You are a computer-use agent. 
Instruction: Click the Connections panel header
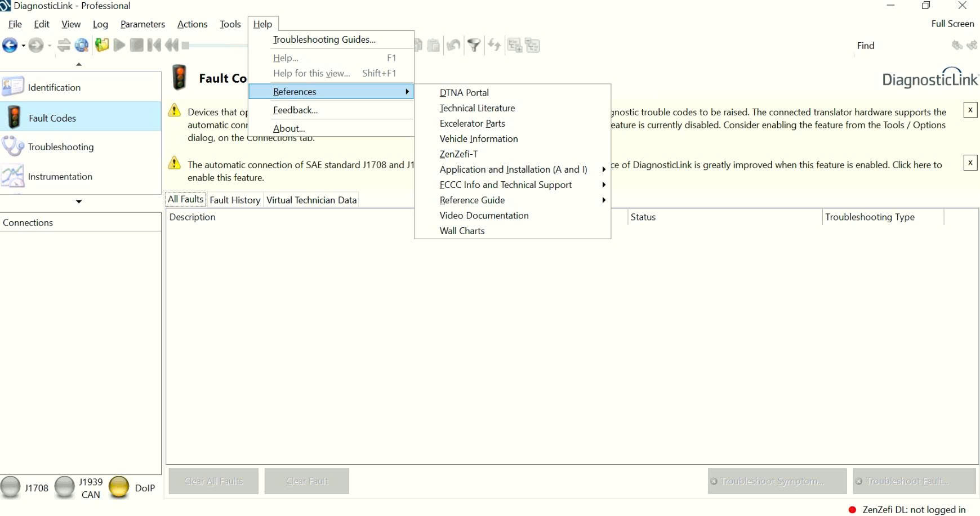[x=81, y=222]
